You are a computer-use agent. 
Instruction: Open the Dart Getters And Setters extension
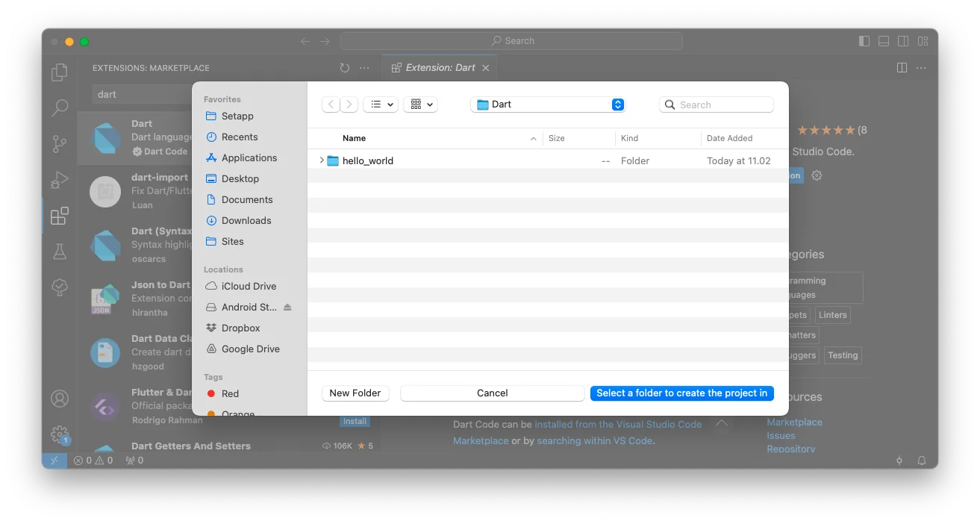click(x=229, y=446)
